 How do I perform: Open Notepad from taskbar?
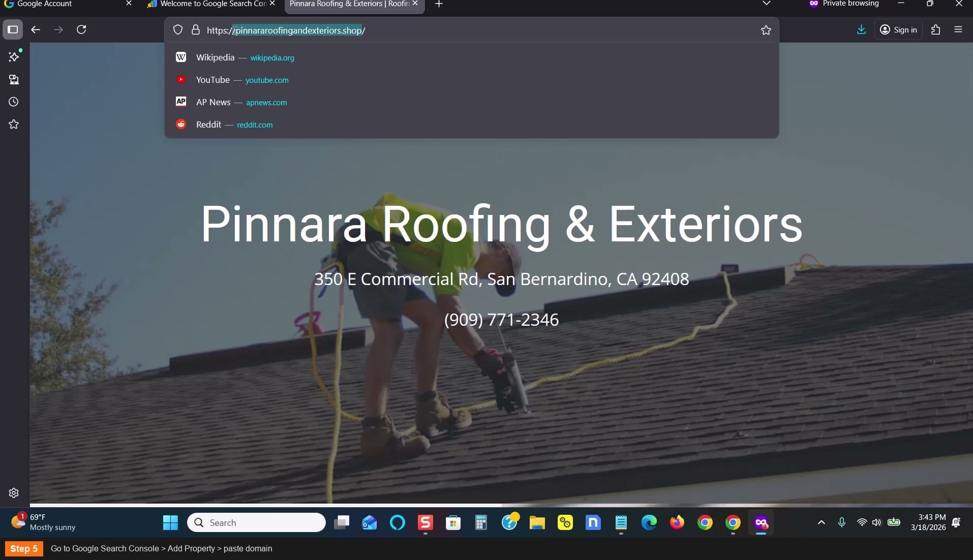pyautogui.click(x=621, y=522)
